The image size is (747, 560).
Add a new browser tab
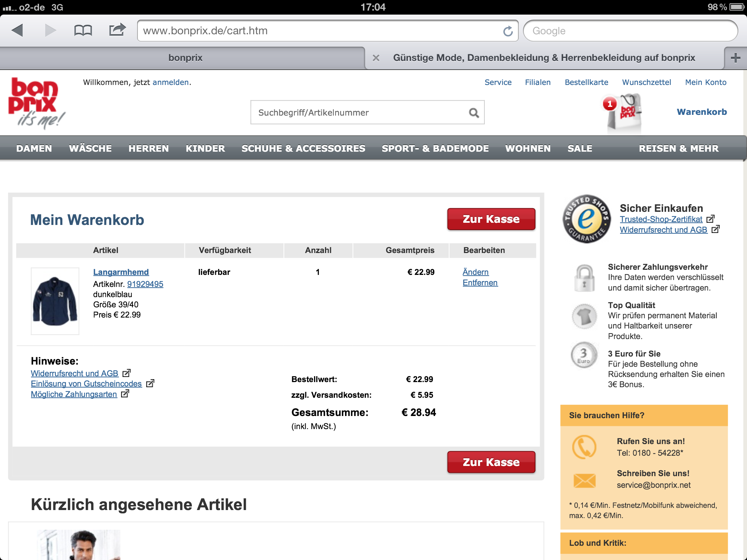click(x=735, y=58)
